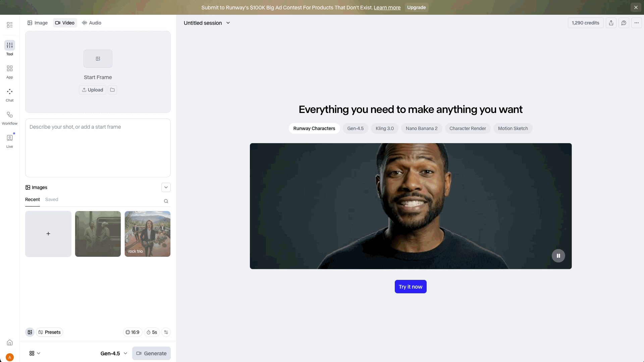This screenshot has width=644, height=362.
Task: Click the share/export icon near credits
Action: (611, 23)
